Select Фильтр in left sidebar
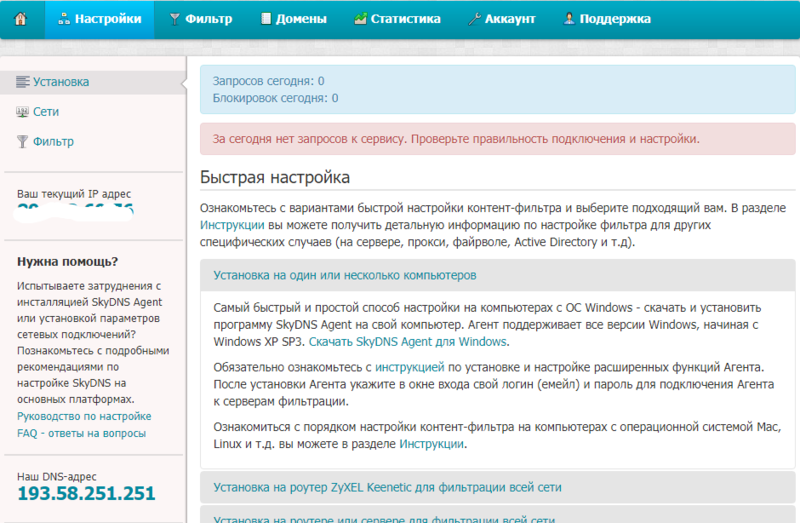800x523 pixels. (x=53, y=142)
